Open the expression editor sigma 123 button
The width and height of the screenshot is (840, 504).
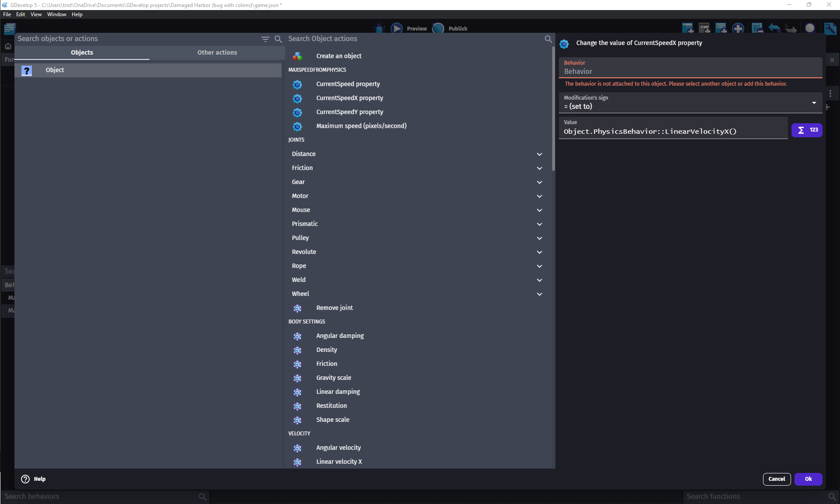pos(806,130)
